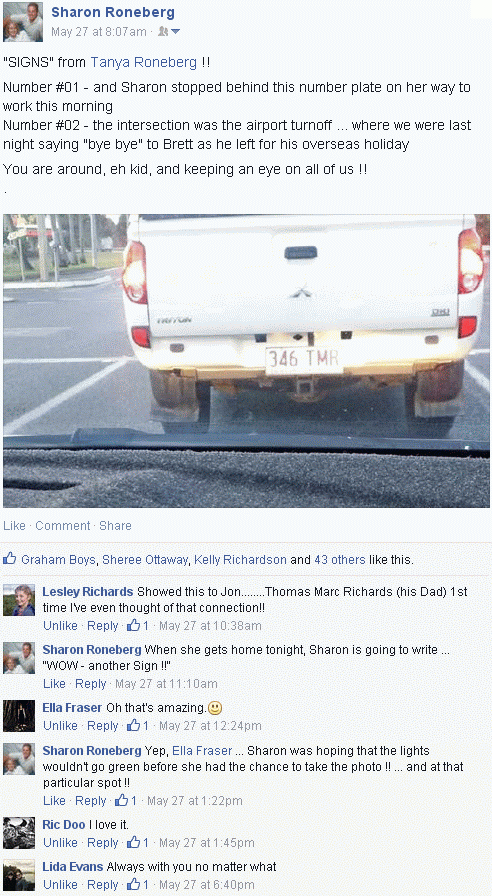Open the Tanya Roneberg tagged profile link
Viewport: 492px width, 896px height.
[x=144, y=63]
